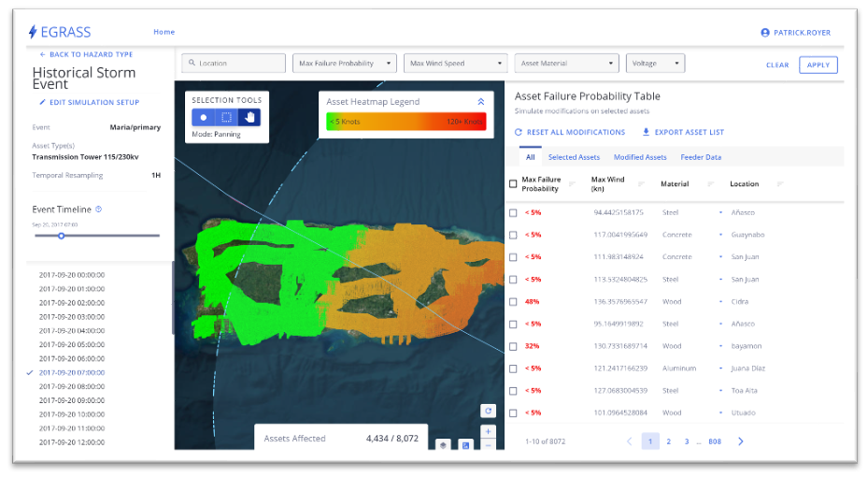Select the 32% bayamon row checkbox
The height and width of the screenshot is (477, 868).
point(513,346)
